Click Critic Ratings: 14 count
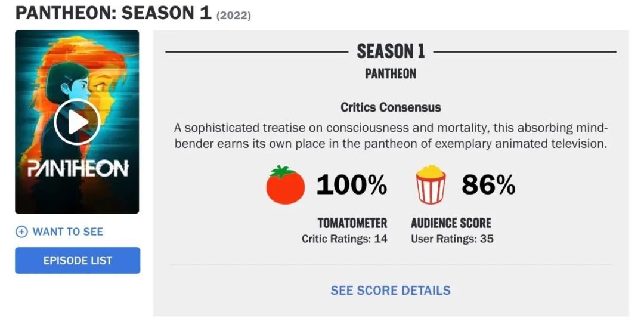This screenshot has height=324, width=644. tap(344, 239)
